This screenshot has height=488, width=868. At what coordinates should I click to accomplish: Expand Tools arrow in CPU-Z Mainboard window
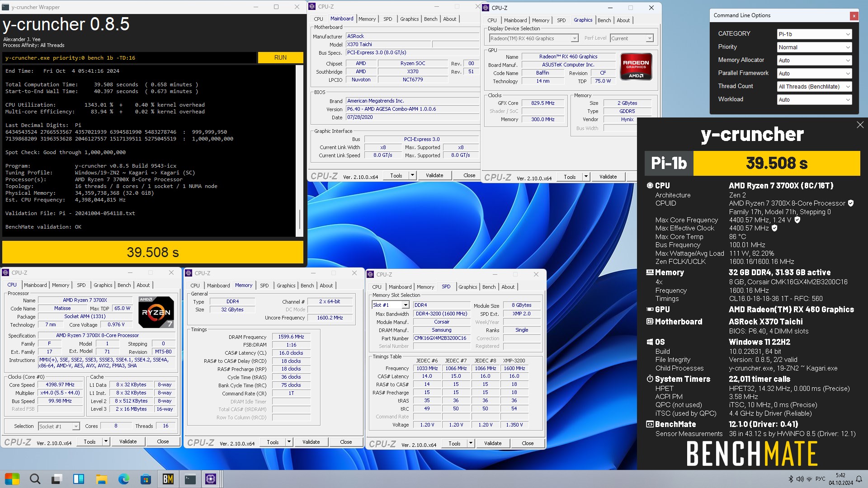coord(412,175)
